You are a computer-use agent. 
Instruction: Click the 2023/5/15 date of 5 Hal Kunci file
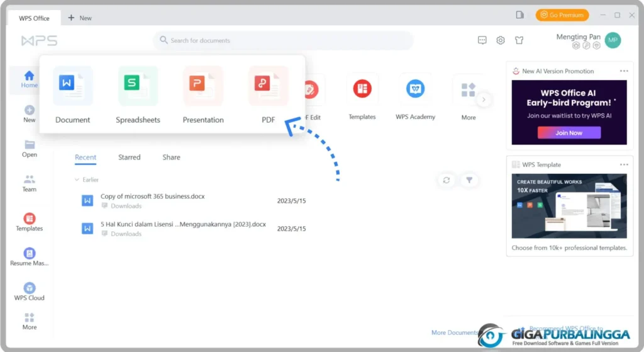(292, 229)
